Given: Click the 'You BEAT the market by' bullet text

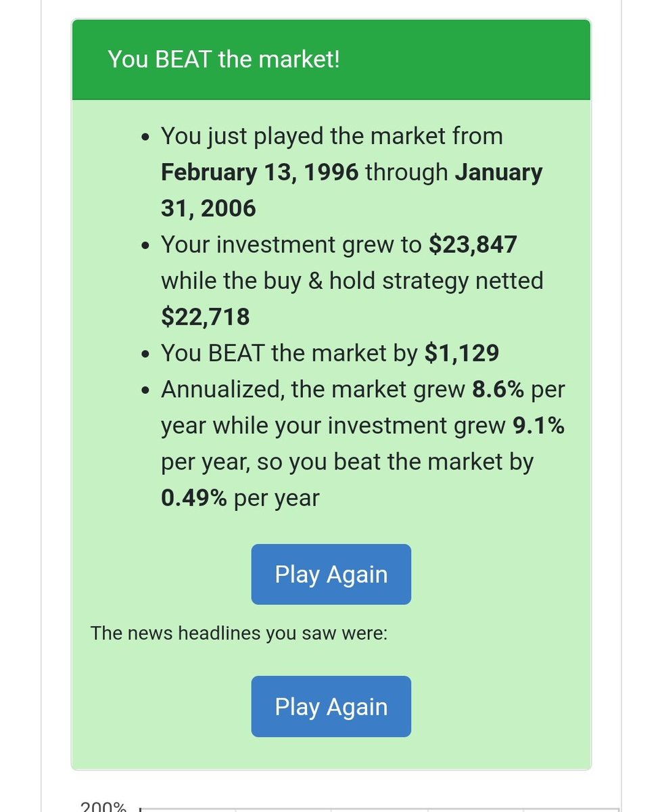Looking at the screenshot, I should [289, 353].
